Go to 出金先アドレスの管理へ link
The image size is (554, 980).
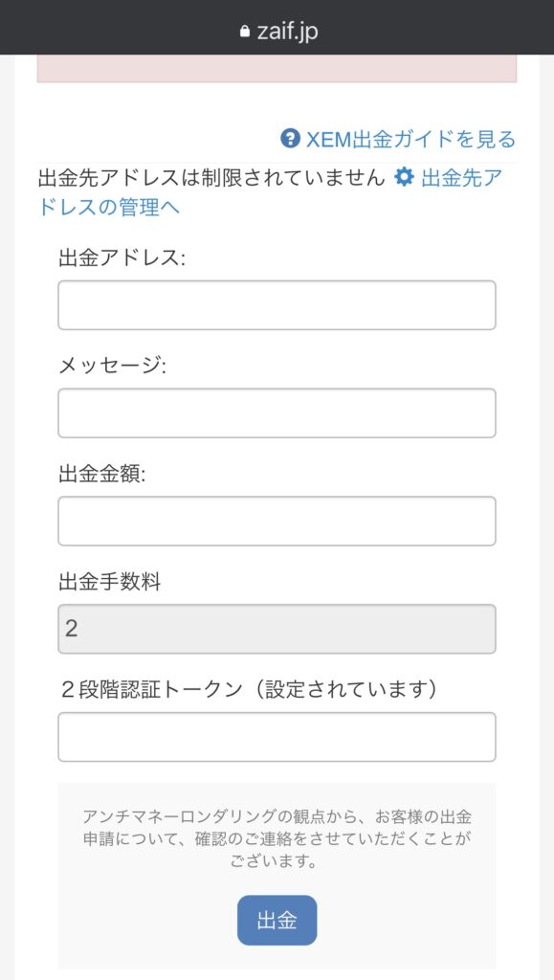(x=270, y=192)
